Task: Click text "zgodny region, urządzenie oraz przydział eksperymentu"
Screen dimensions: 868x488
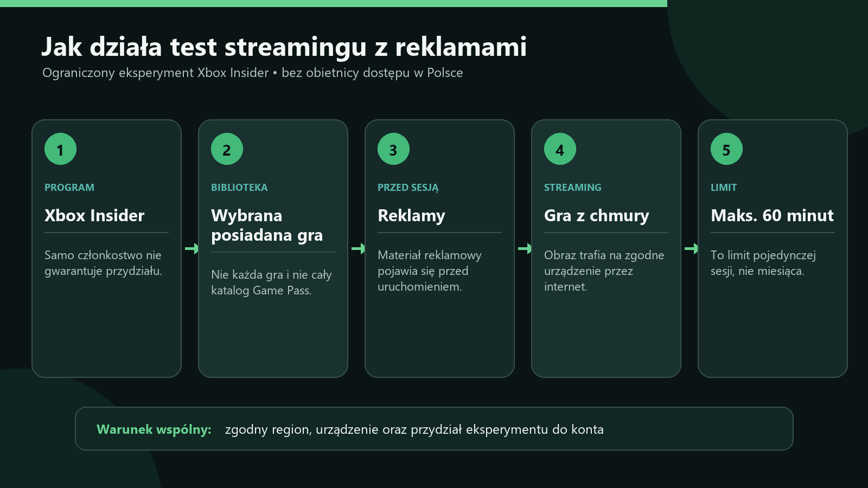Action: point(386,429)
